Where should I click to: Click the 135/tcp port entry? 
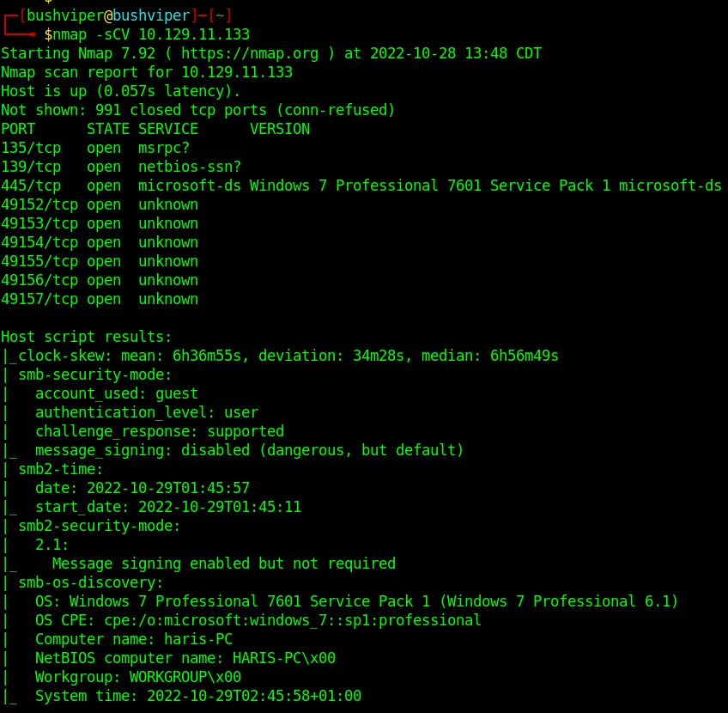31,148
